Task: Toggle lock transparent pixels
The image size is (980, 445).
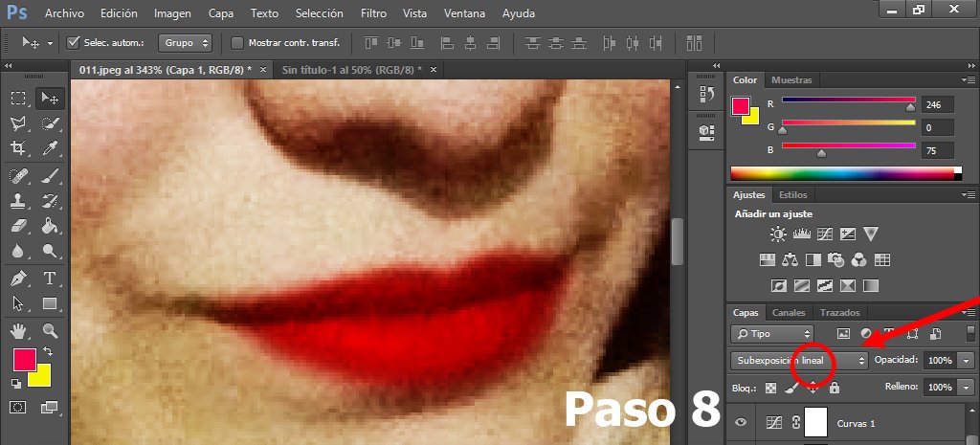Action: 771,389
